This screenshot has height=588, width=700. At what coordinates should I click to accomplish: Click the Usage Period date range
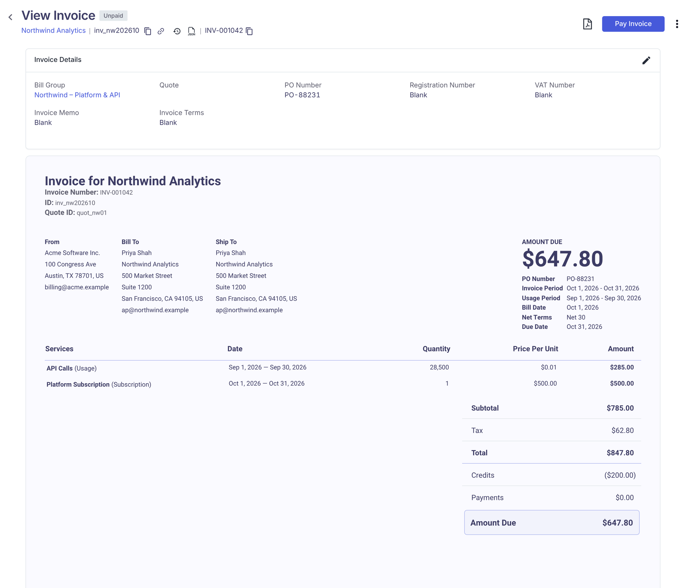604,298
